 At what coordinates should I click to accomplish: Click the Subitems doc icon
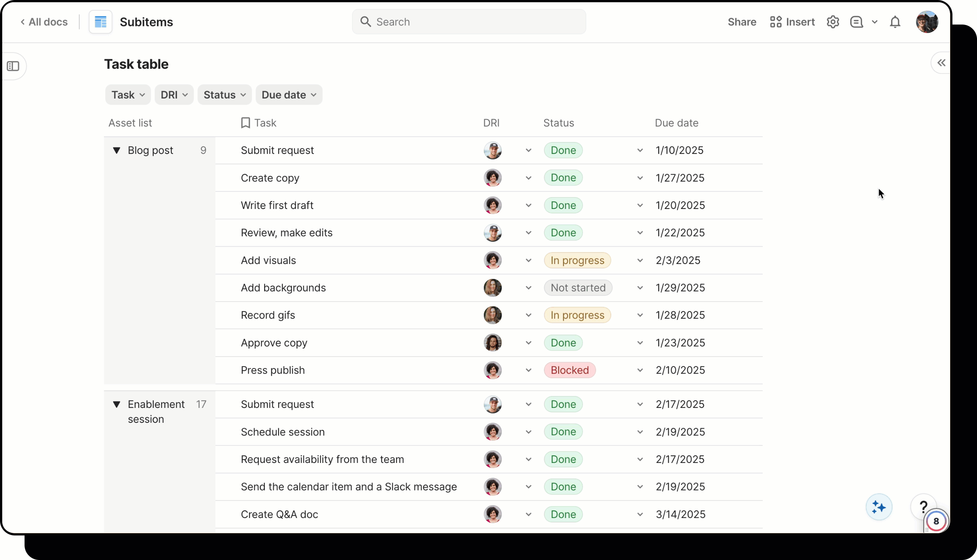tap(100, 22)
